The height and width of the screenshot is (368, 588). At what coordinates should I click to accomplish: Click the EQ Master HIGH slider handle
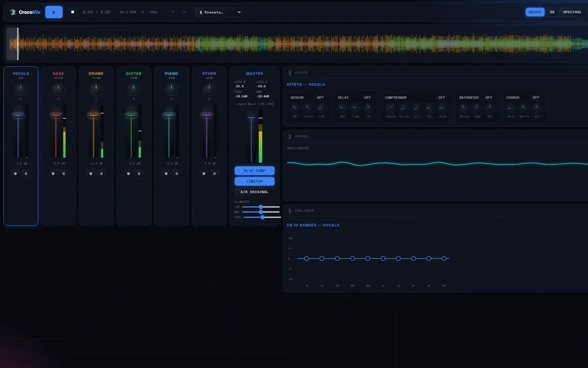(263, 217)
